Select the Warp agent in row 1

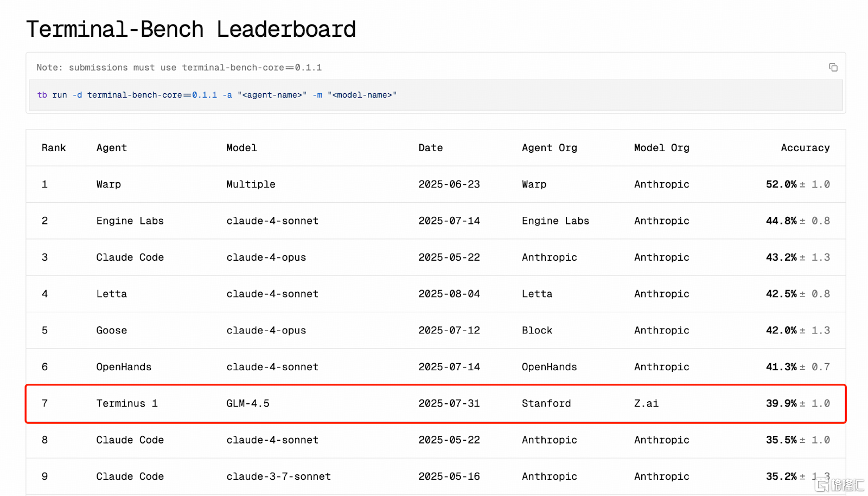pyautogui.click(x=108, y=184)
